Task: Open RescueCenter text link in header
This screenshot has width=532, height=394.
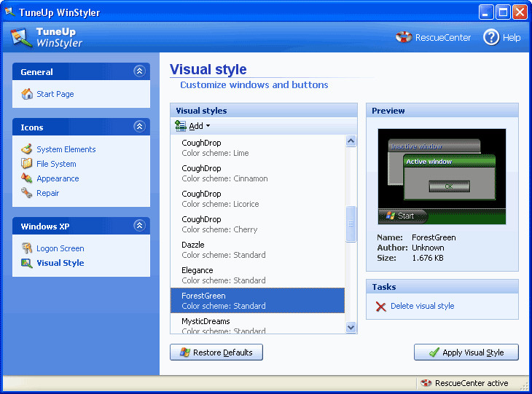Action: click(x=443, y=37)
